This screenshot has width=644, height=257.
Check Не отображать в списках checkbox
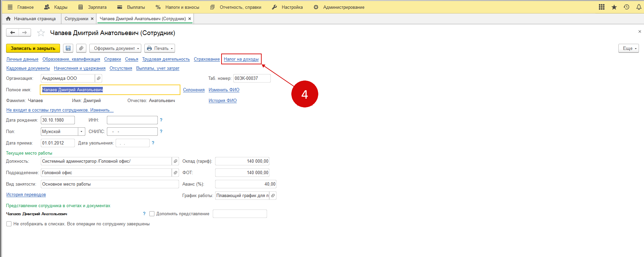[9, 224]
